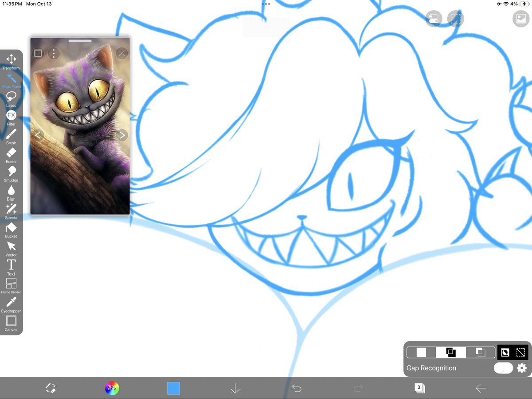532x399 pixels.
Task: Open the reference image icon at top right
Action: click(521, 19)
